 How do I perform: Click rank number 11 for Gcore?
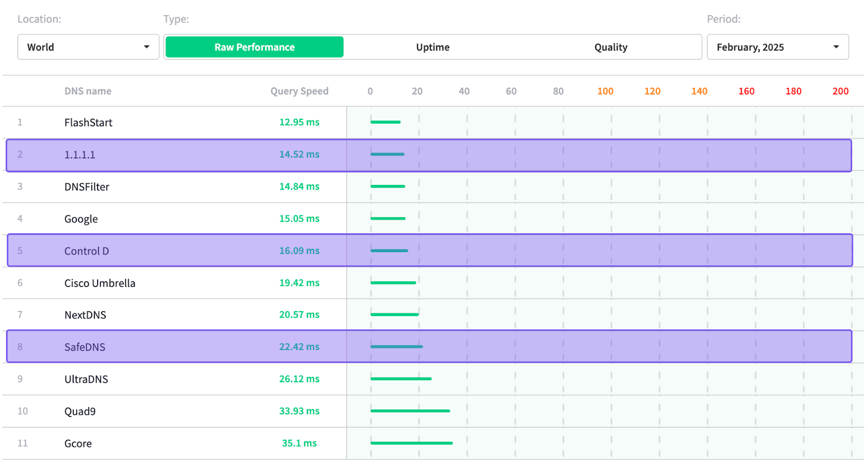click(22, 443)
